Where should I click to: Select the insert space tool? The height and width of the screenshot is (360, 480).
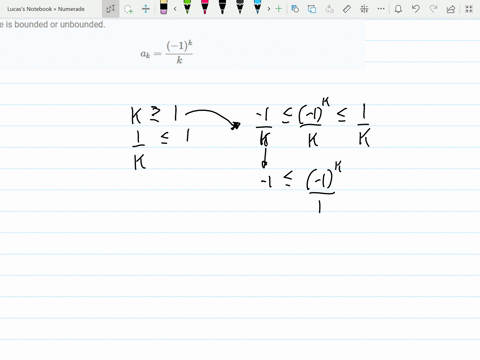pyautogui.click(x=146, y=9)
